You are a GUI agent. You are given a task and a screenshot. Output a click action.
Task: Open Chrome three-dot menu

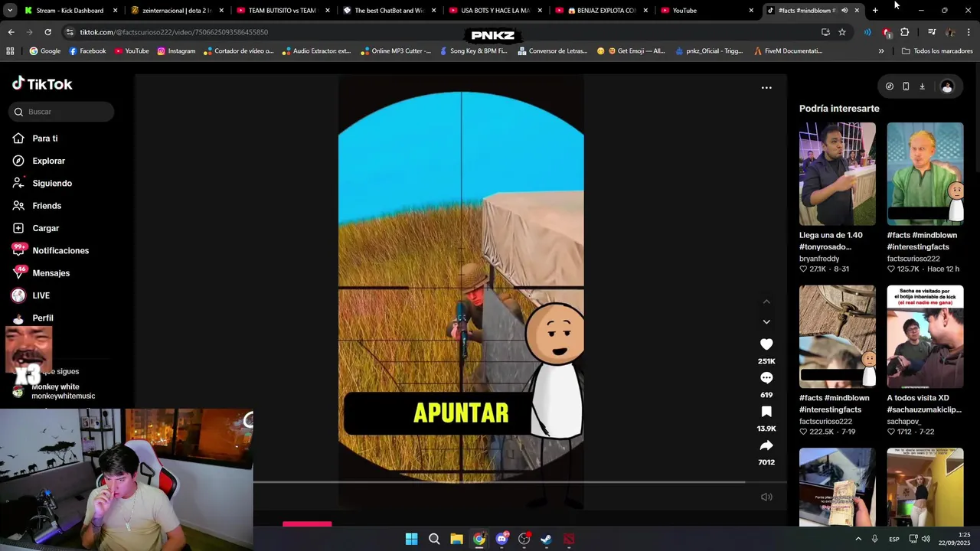pyautogui.click(x=969, y=32)
